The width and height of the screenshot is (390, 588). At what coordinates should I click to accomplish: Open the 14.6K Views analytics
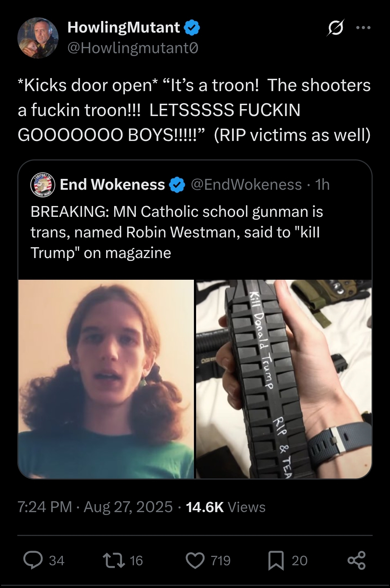click(x=226, y=507)
